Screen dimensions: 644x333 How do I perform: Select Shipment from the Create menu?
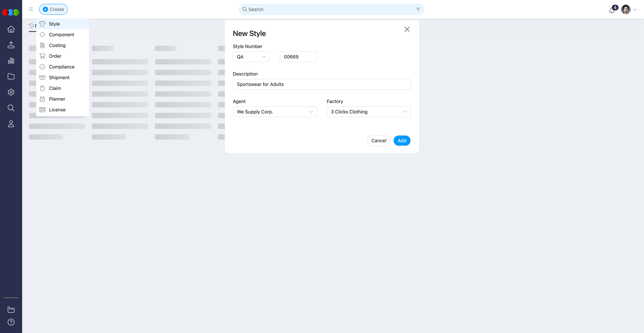point(59,78)
